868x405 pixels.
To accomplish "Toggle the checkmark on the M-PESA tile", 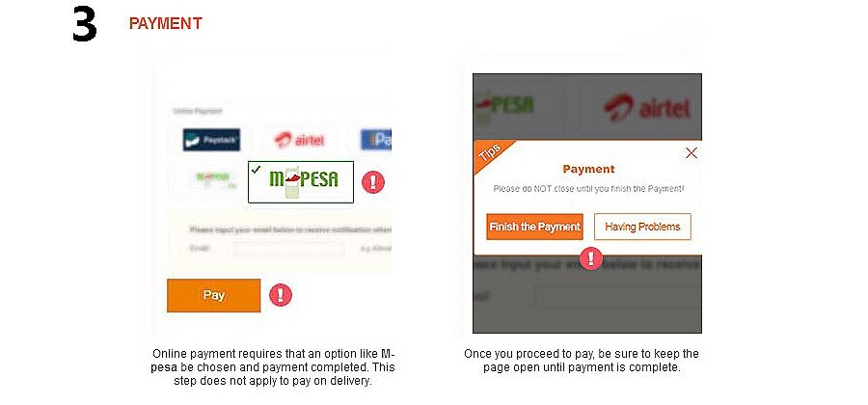I will (256, 170).
